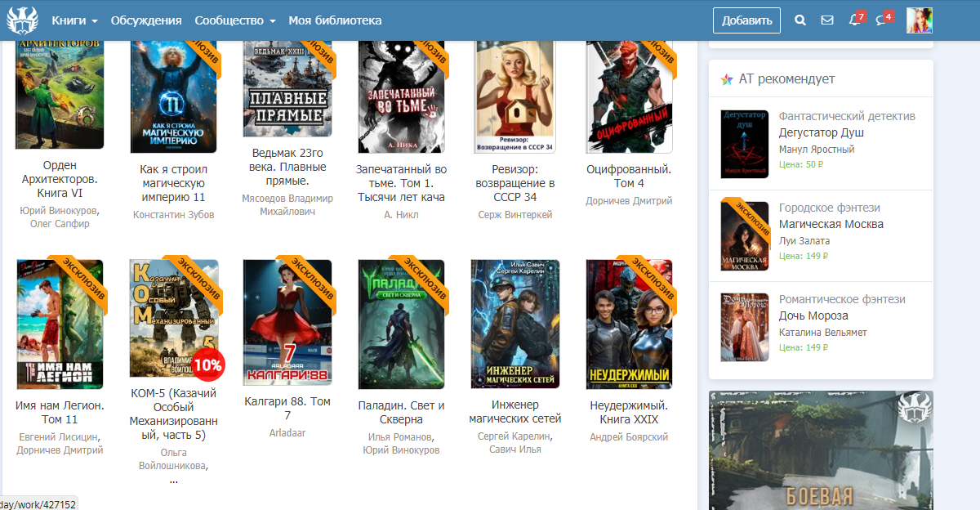Open author Константин Зубов
980x510 pixels.
pyautogui.click(x=174, y=215)
